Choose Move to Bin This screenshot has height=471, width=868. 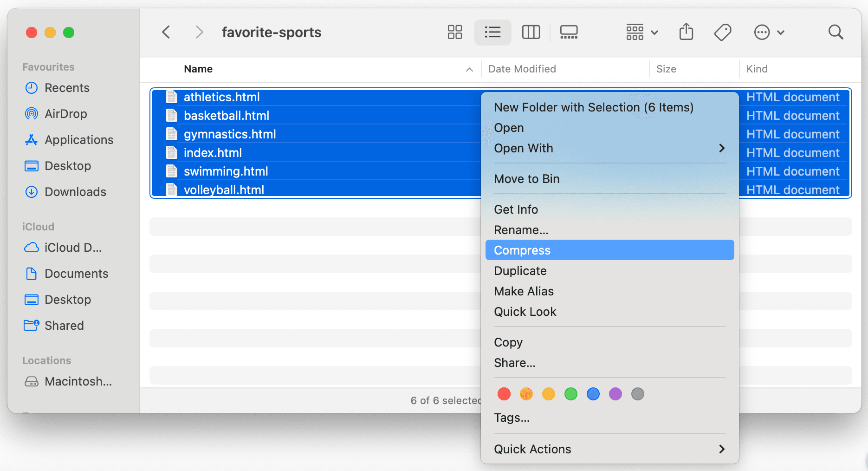(x=609, y=179)
